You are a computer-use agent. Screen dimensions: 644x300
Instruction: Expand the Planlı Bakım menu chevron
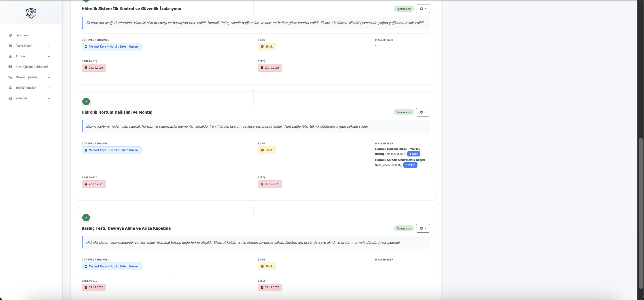tap(49, 46)
